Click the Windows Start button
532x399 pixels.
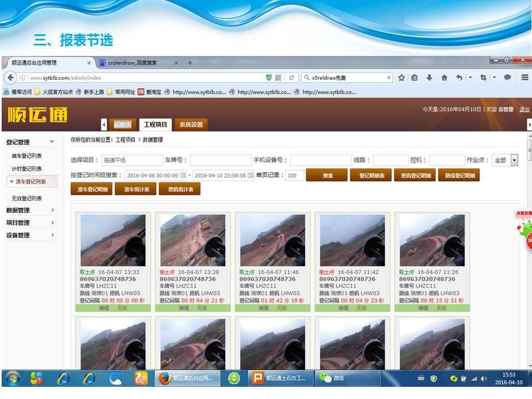13,378
